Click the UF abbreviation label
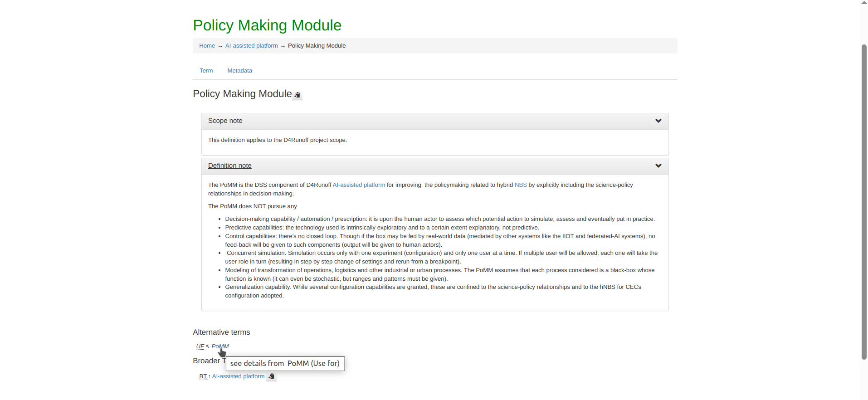 tap(200, 346)
